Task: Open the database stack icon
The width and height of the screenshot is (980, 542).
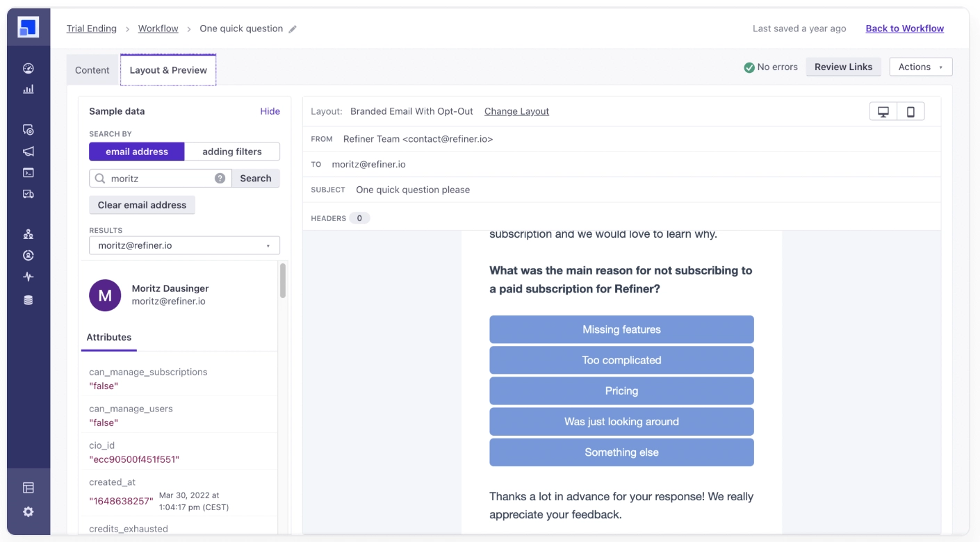Action: click(x=28, y=300)
